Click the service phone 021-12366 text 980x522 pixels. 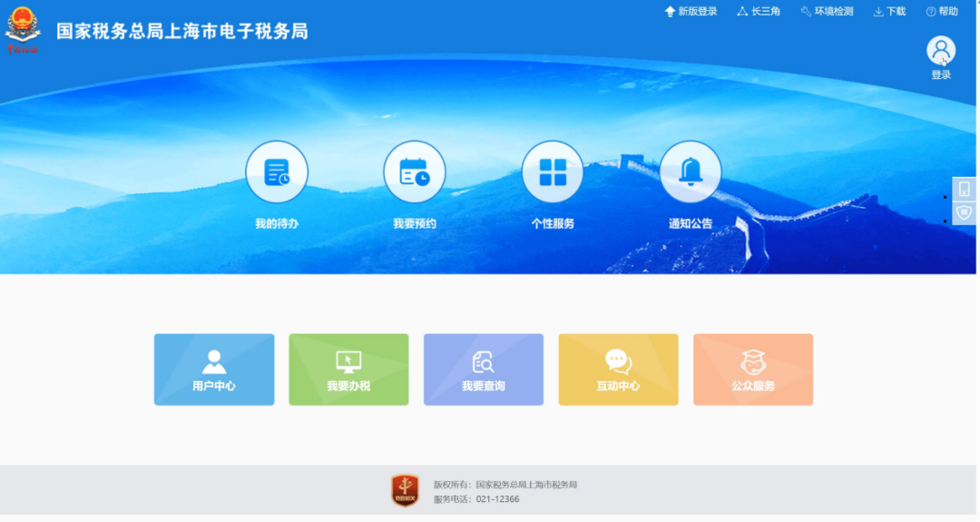point(497,499)
